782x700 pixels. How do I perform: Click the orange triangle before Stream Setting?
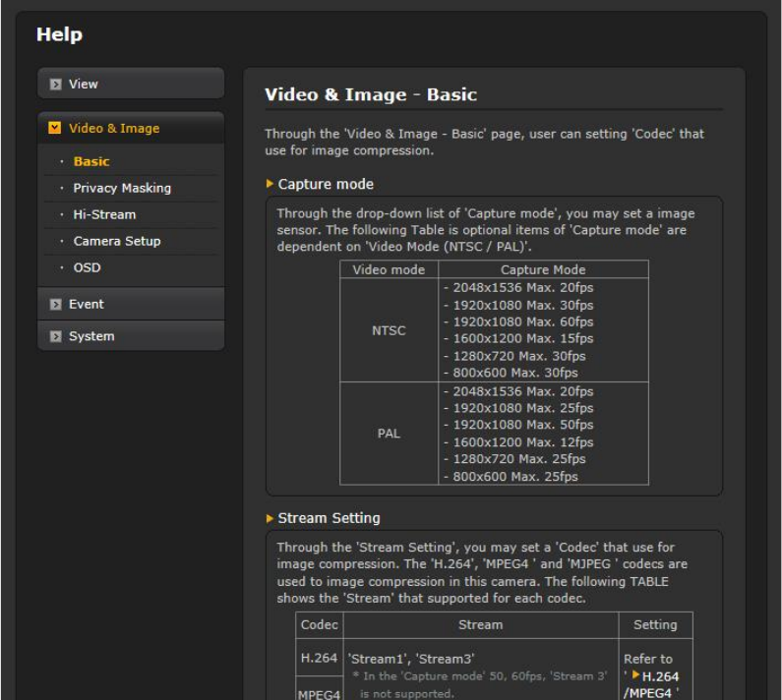pos(271,518)
